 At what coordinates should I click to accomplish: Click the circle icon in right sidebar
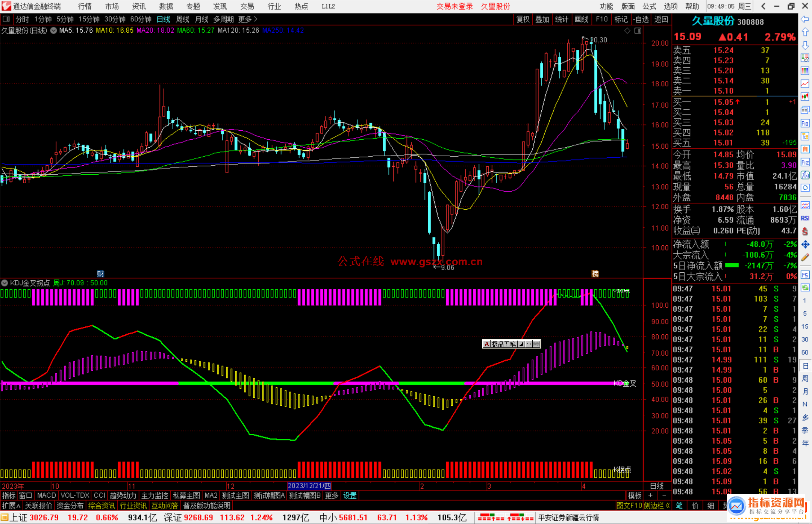tap(805, 188)
